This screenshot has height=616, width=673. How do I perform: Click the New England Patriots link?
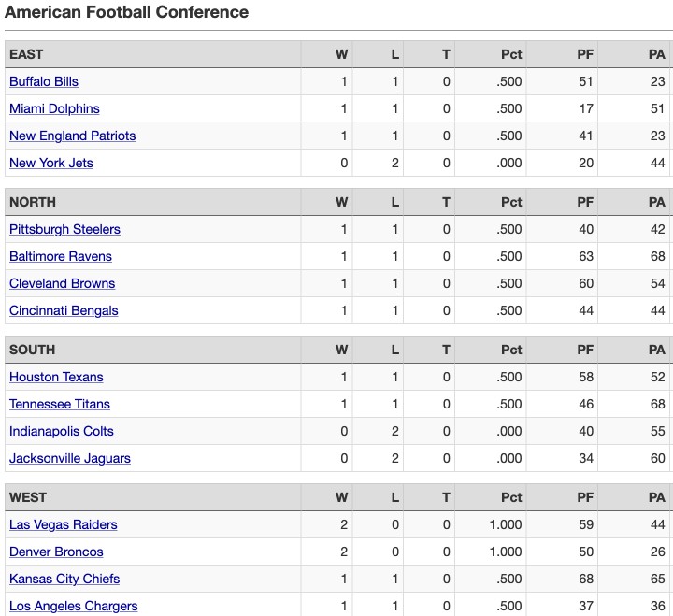73,136
